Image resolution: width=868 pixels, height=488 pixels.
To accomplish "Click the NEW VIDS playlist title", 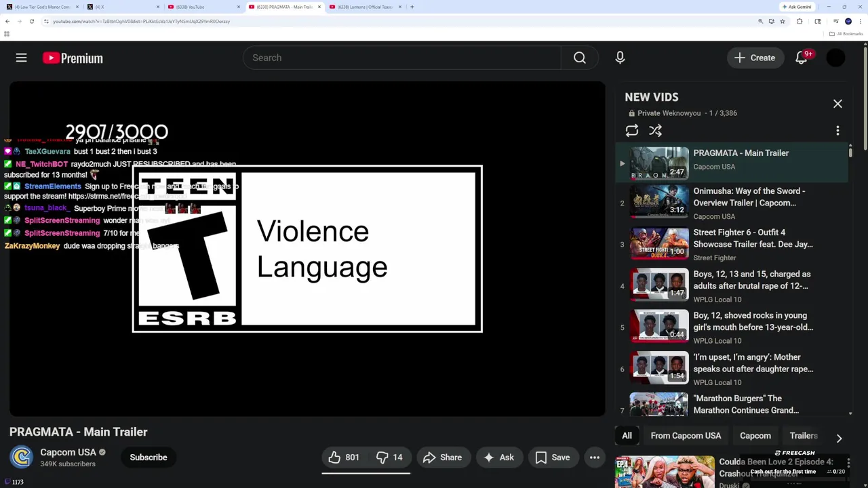I will (x=651, y=98).
